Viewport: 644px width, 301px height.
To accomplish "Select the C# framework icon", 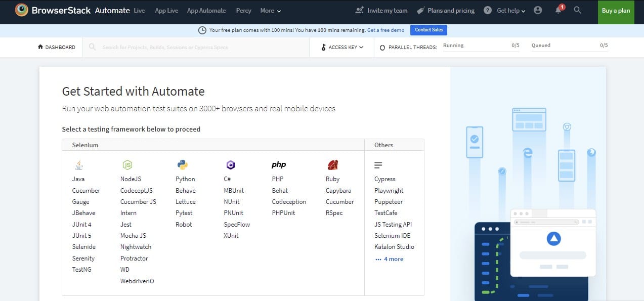I will click(231, 164).
